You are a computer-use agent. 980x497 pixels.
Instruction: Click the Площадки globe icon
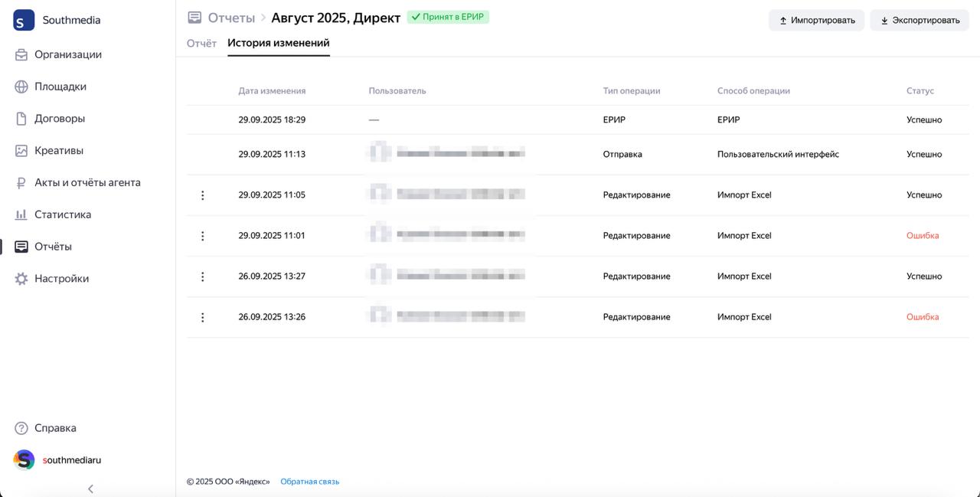click(x=21, y=87)
